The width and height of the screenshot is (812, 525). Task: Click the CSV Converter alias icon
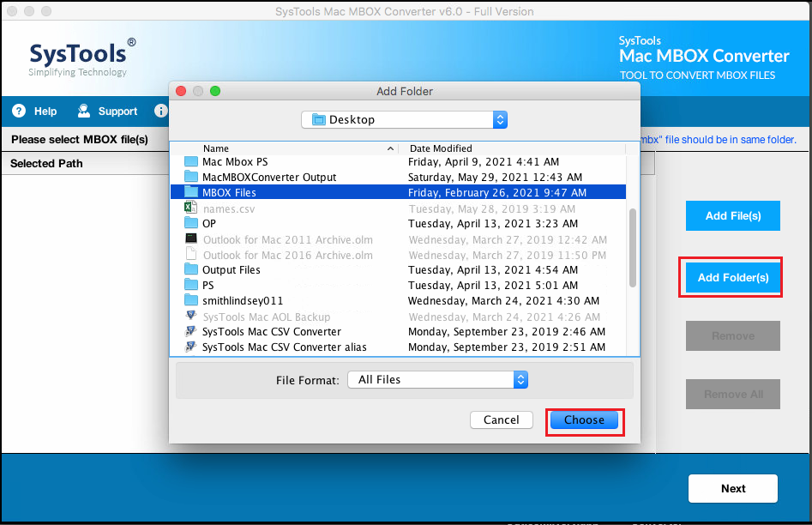[x=190, y=347]
